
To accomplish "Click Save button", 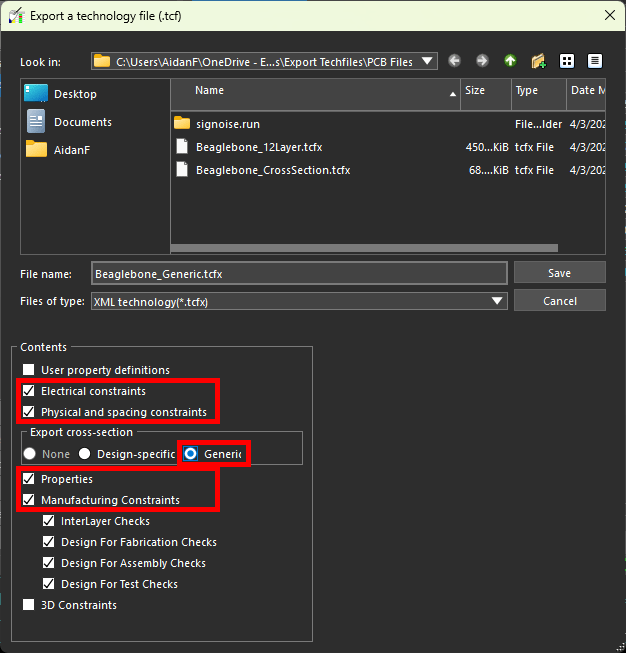I will click(x=559, y=273).
